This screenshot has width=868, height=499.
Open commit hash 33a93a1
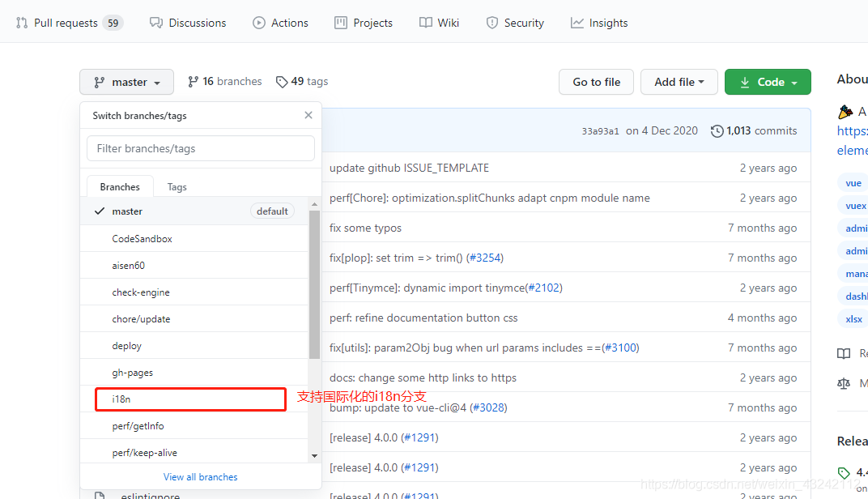point(600,131)
